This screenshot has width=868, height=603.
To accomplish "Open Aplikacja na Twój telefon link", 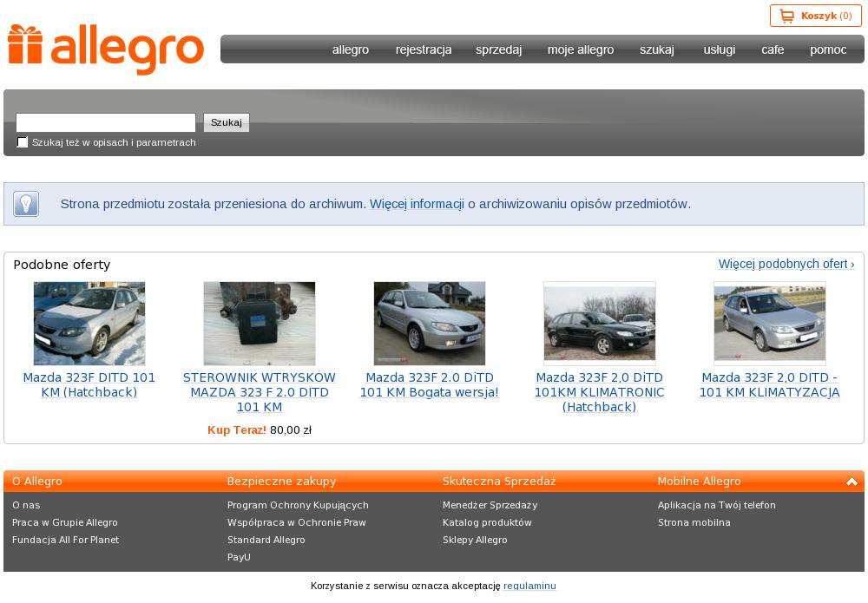I will point(716,505).
